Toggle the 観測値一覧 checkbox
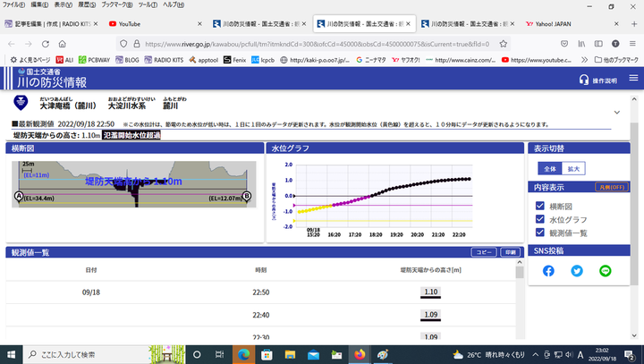Screen dimensions: 644x364 coord(539,233)
